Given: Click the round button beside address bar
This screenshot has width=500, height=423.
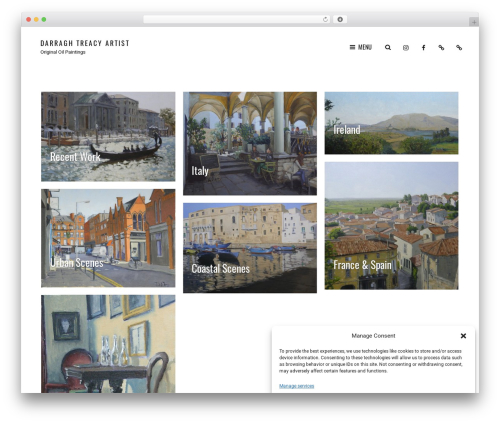Looking at the screenshot, I should pos(340,19).
